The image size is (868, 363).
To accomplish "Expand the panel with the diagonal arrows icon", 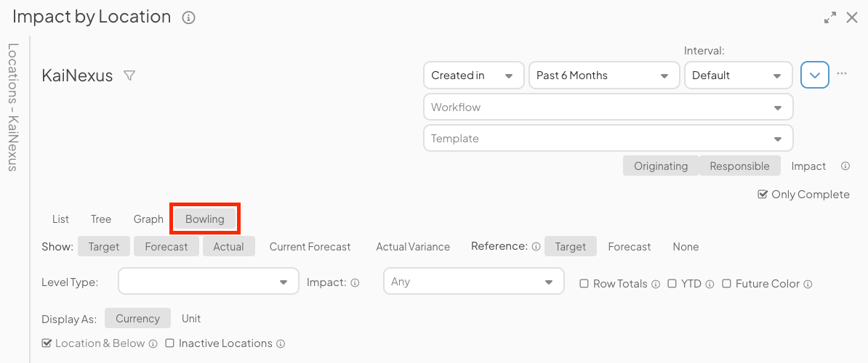I will coord(830,17).
